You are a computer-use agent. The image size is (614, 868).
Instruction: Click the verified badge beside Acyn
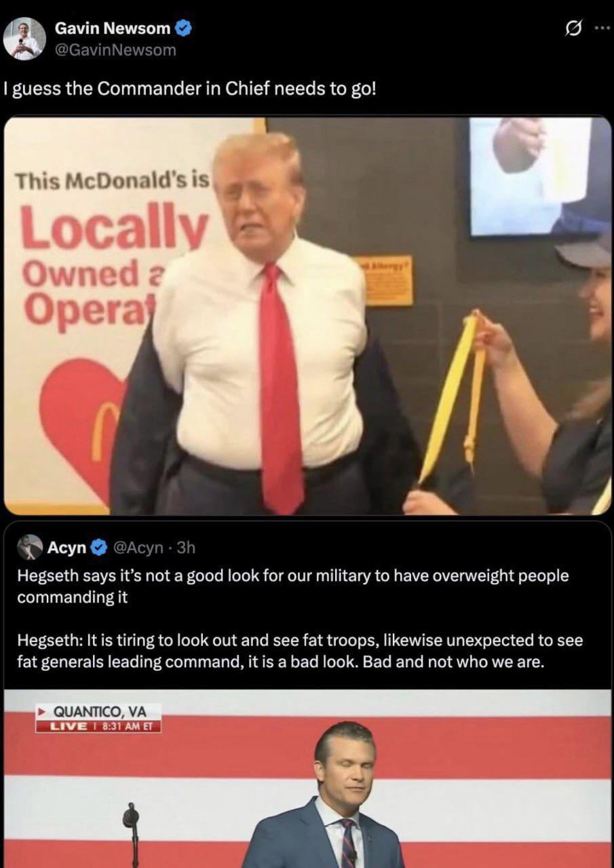99,547
